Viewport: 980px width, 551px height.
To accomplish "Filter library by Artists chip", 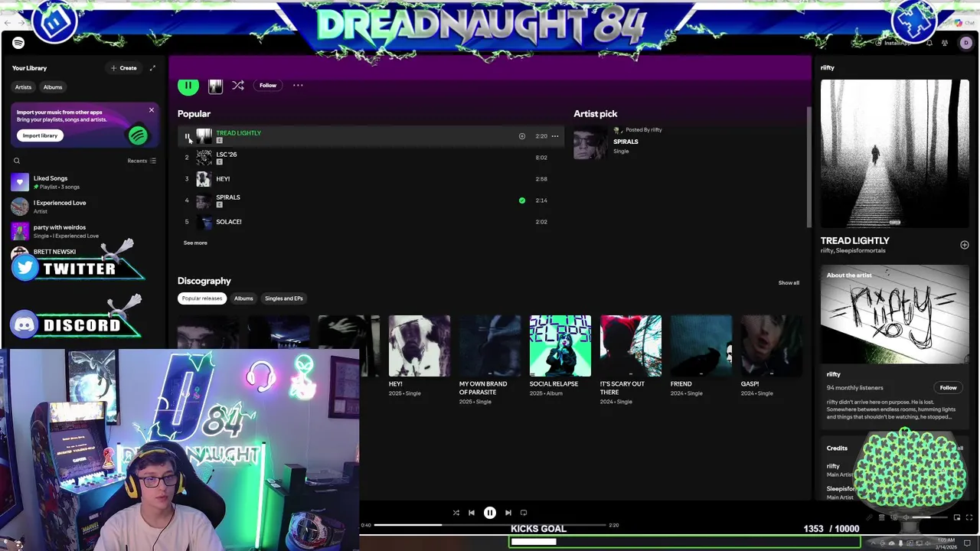I will pyautogui.click(x=23, y=87).
